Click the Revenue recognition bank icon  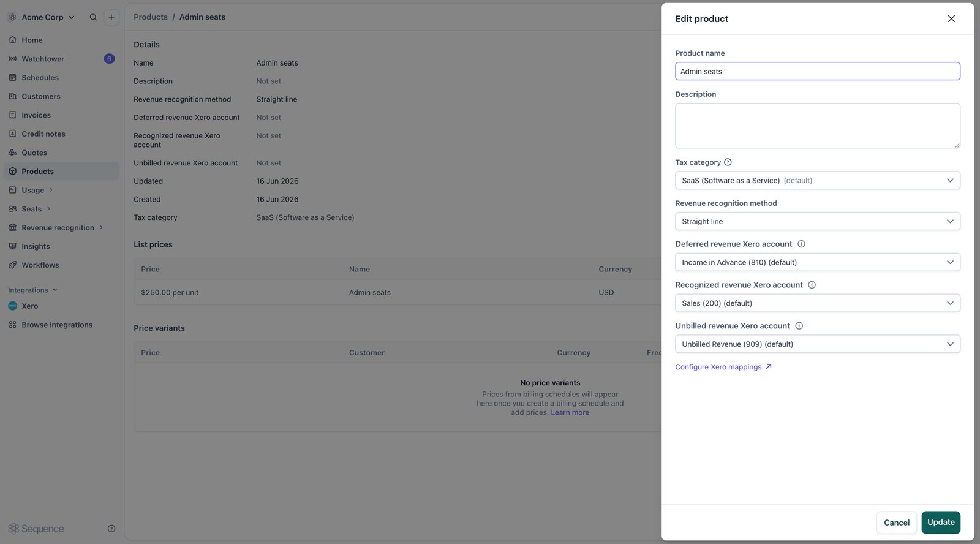click(13, 227)
